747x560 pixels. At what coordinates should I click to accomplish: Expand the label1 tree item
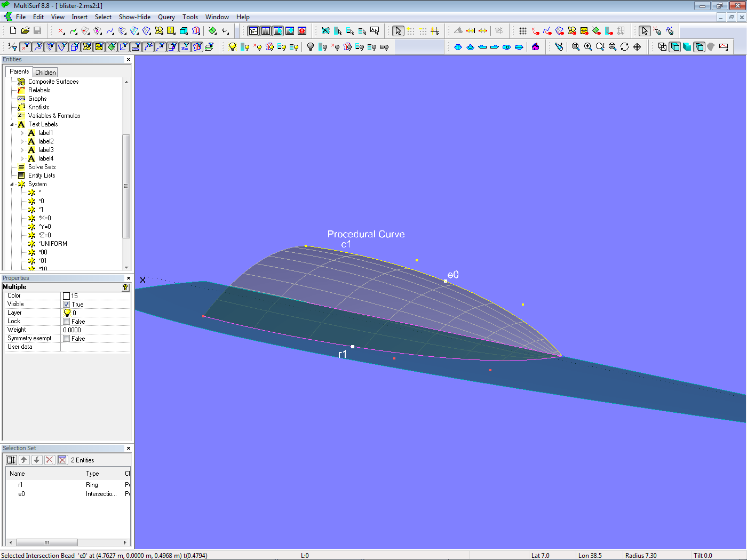[22, 133]
